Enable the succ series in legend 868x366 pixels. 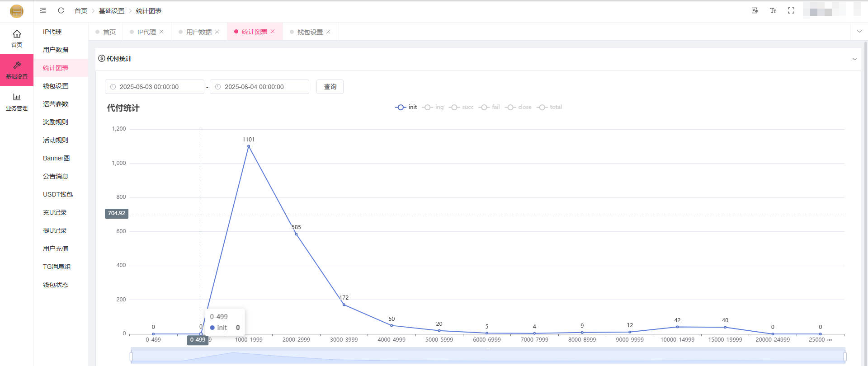click(x=461, y=107)
